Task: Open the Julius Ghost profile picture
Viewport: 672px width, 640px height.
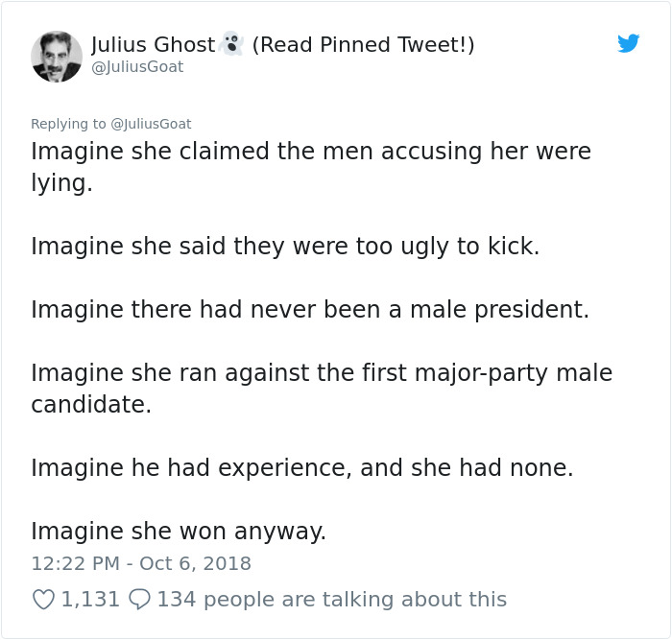Action: coord(57,56)
